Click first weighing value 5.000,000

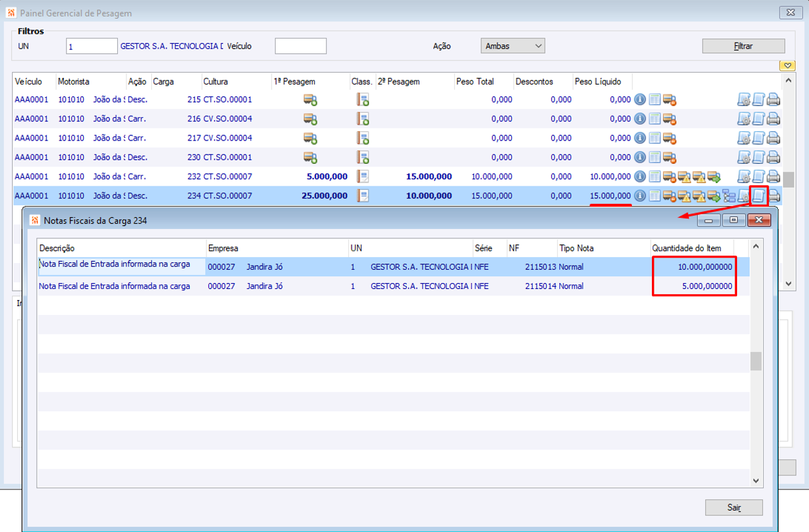tap(327, 177)
